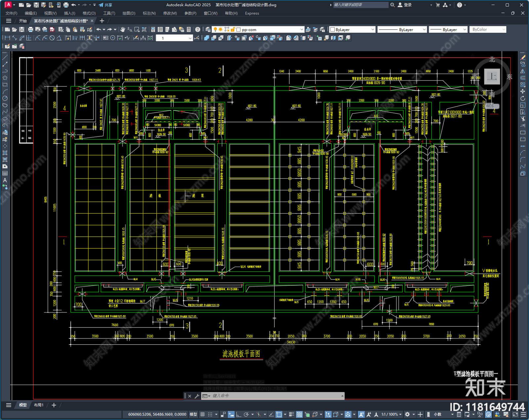This screenshot has height=420, width=529.
Task: Open the units 小数 dropdown
Action: click(444, 414)
